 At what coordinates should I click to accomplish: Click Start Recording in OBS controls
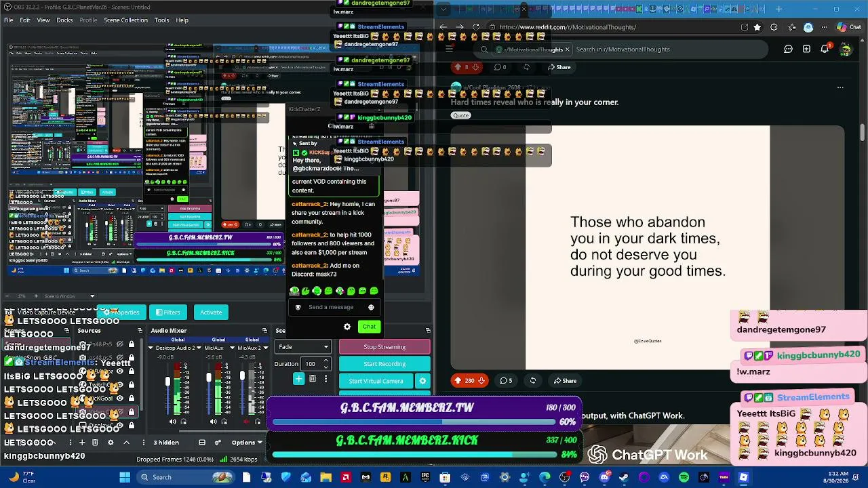click(384, 364)
